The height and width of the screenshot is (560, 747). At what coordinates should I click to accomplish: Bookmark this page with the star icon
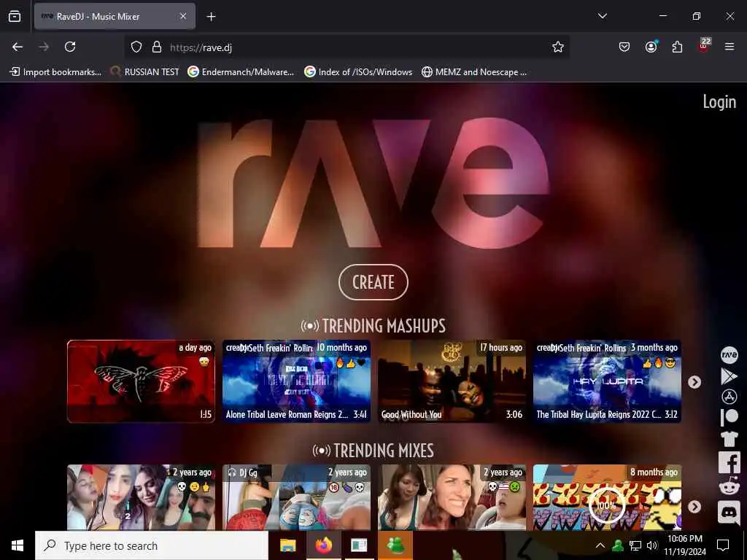[x=558, y=47]
